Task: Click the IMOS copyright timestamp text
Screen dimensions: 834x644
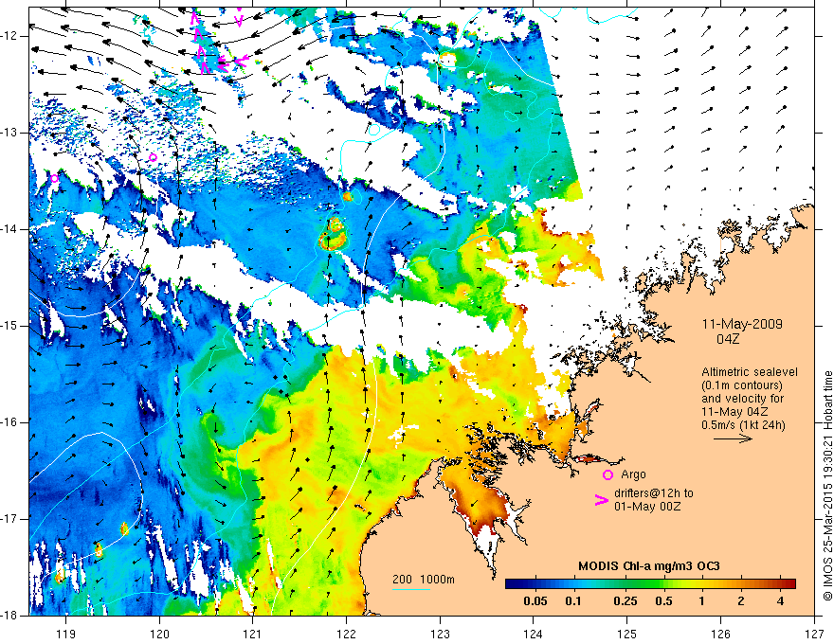Action: [x=827, y=486]
